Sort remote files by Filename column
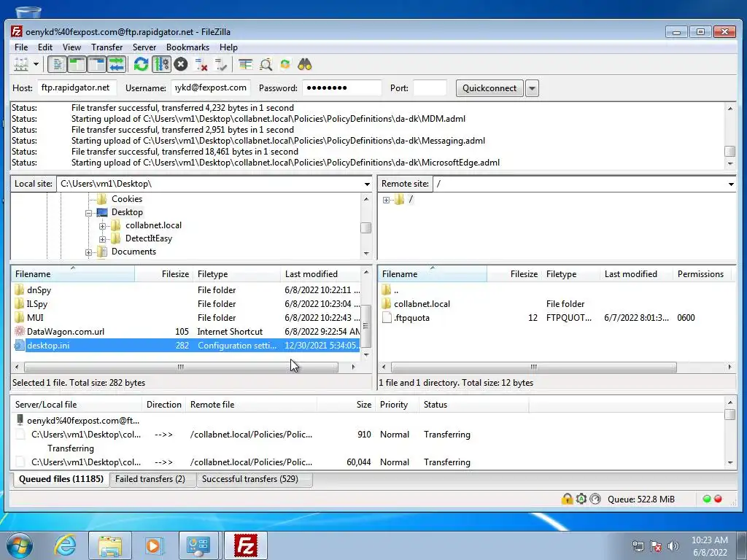The height and width of the screenshot is (560, 747). coord(433,274)
